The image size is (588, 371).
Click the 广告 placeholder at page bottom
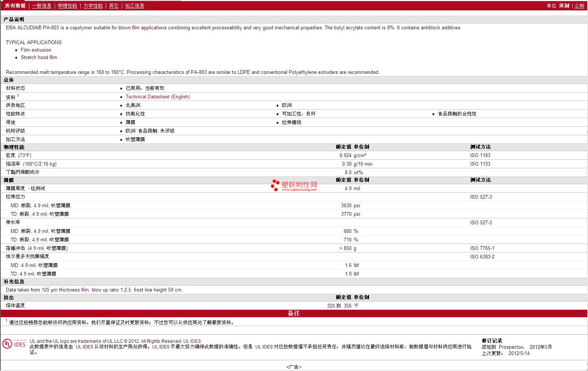294,367
